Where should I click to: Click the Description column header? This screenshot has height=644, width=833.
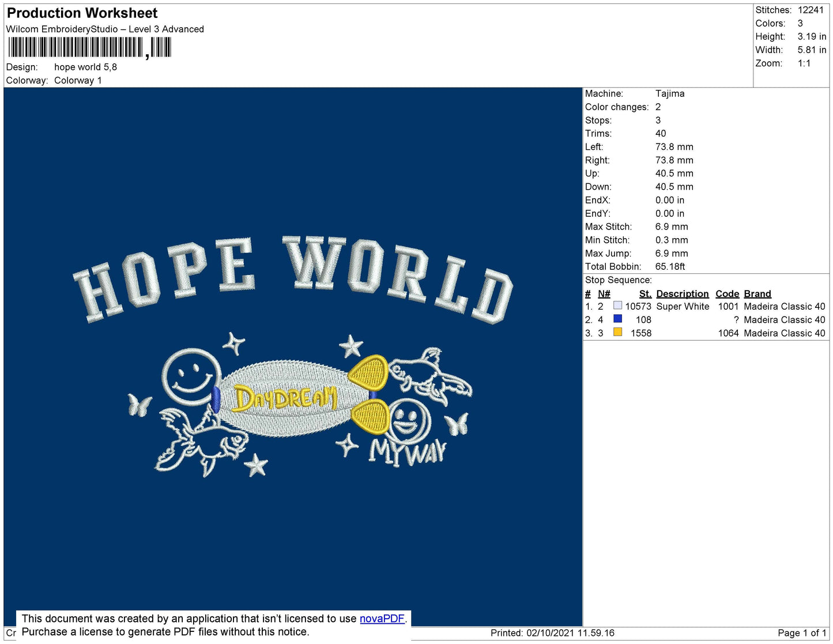click(683, 293)
